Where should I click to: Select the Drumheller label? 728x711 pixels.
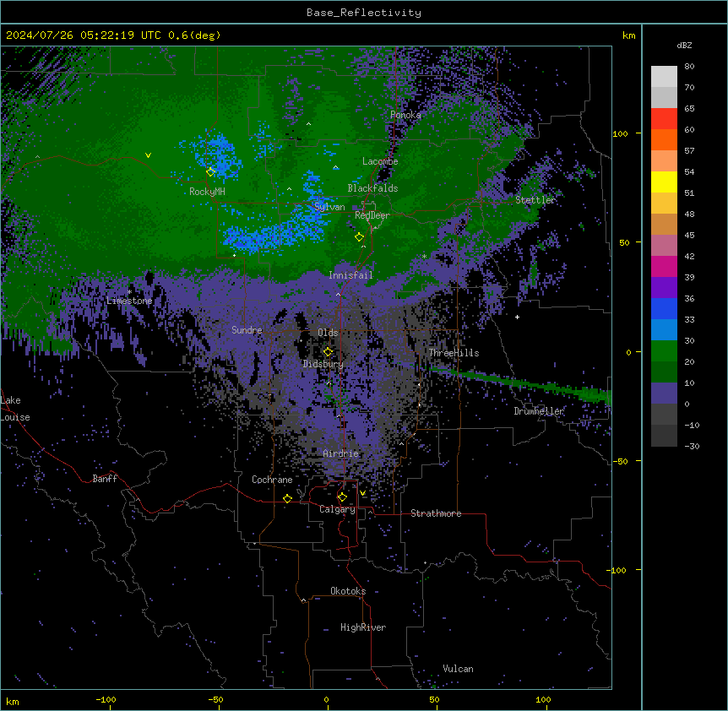pyautogui.click(x=539, y=411)
